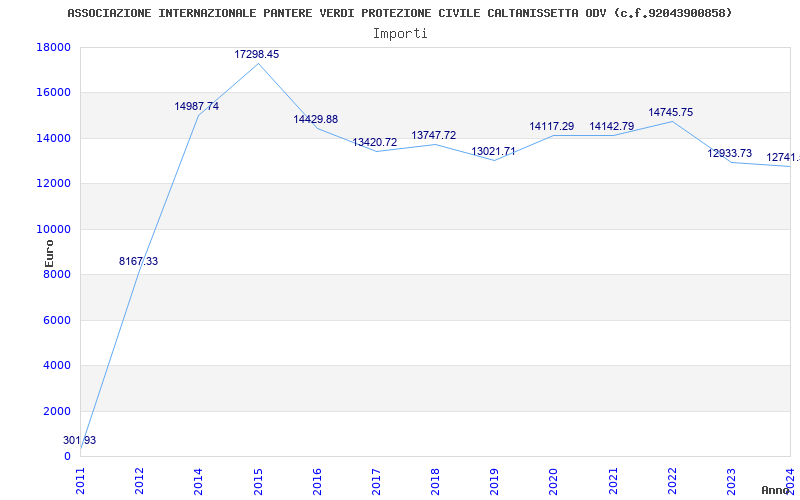
Task: Click x-axis year label 2018
Action: tap(435, 481)
